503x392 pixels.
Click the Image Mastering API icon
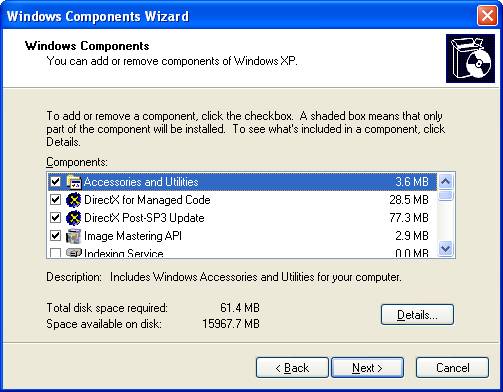pyautogui.click(x=73, y=236)
